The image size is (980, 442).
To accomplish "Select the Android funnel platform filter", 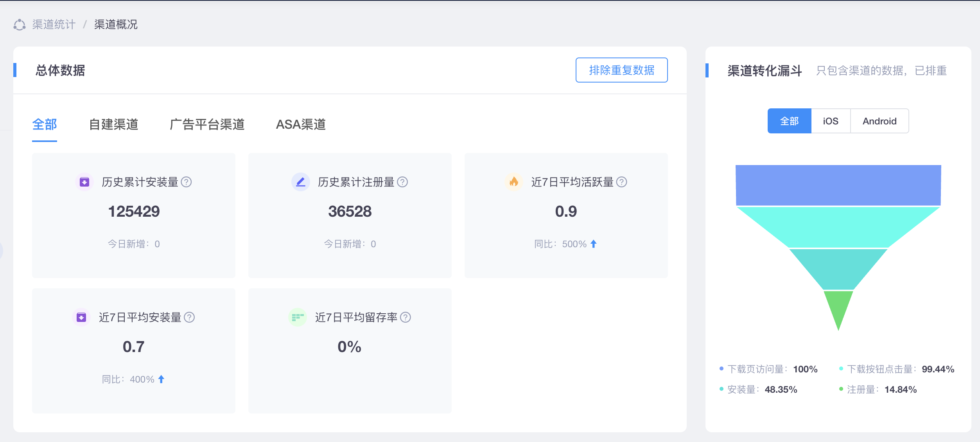I will point(879,121).
